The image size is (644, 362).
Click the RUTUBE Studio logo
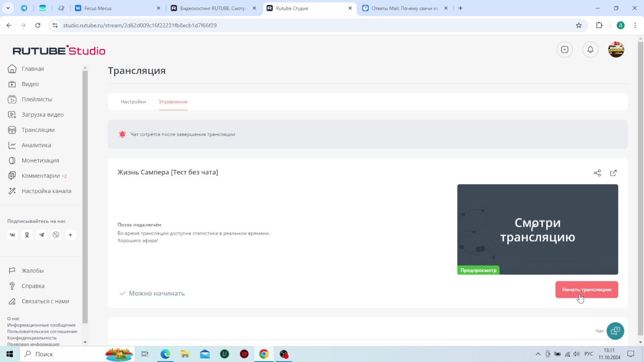coord(59,50)
